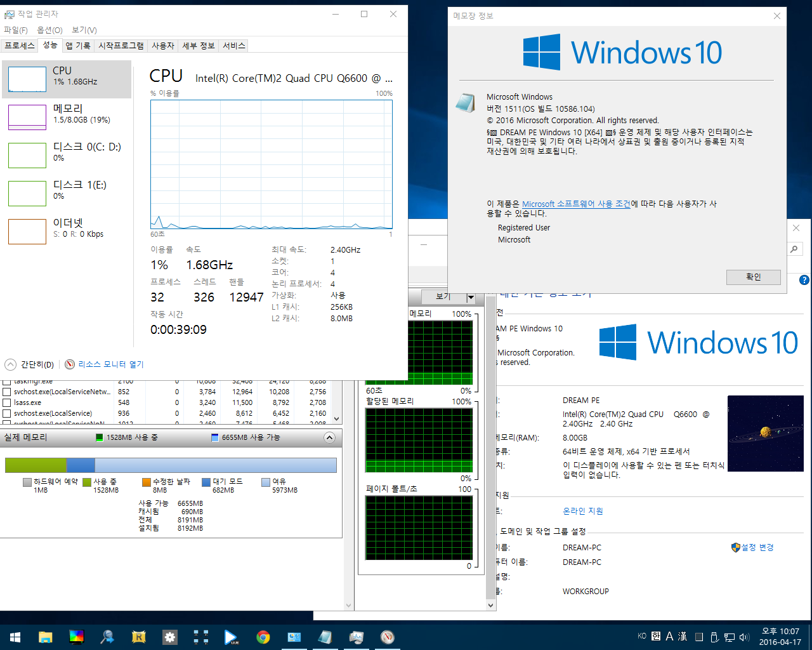This screenshot has width=812, height=650.
Task: Open the 온라인 지원 link in System window
Action: pos(583,511)
